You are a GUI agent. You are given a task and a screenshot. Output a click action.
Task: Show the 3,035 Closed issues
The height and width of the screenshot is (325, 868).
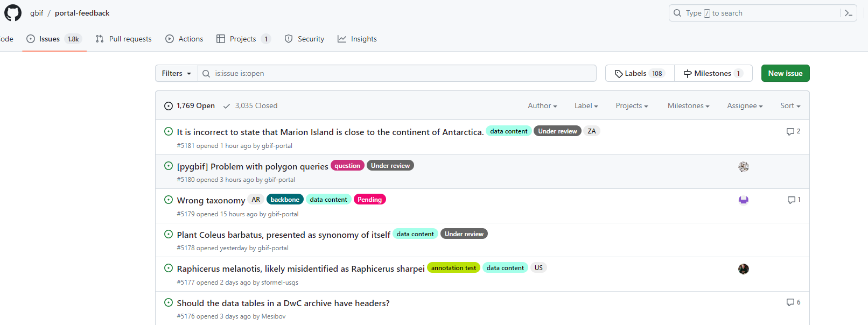pos(250,106)
